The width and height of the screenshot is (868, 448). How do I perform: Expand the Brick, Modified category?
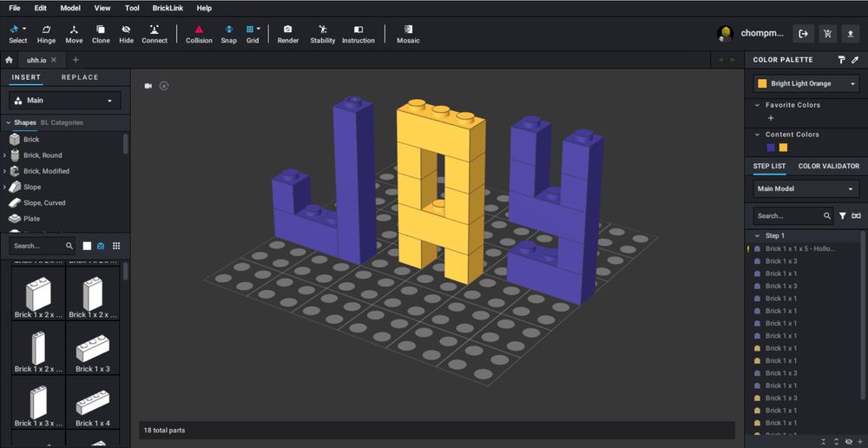click(5, 171)
